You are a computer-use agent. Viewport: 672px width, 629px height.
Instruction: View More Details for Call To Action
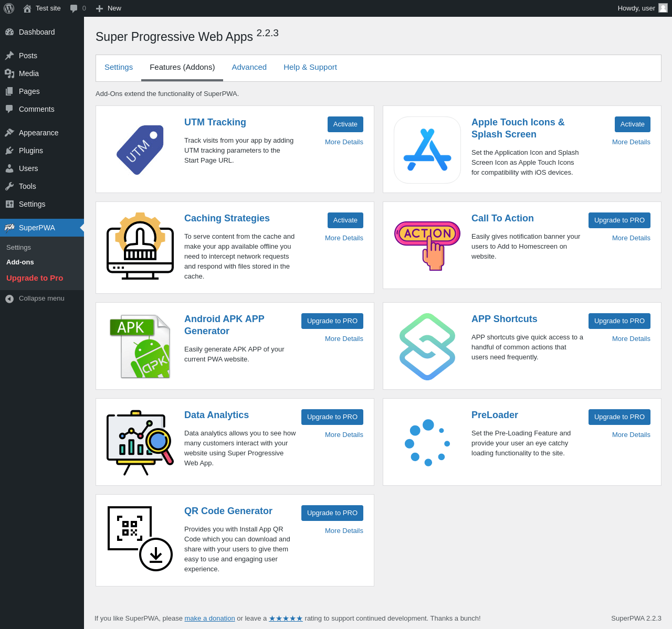631,238
